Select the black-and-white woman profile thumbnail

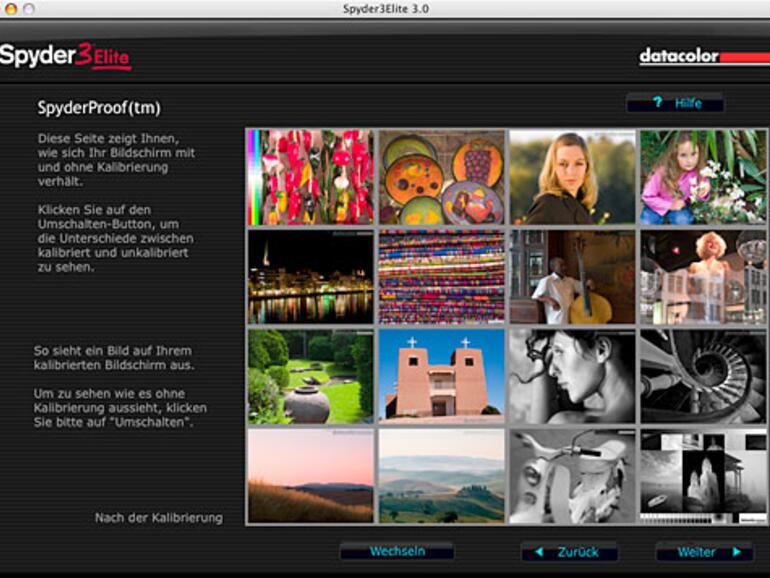[x=573, y=377]
